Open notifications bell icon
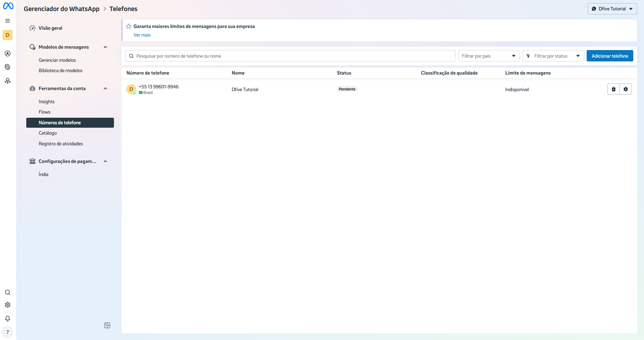 click(8, 318)
